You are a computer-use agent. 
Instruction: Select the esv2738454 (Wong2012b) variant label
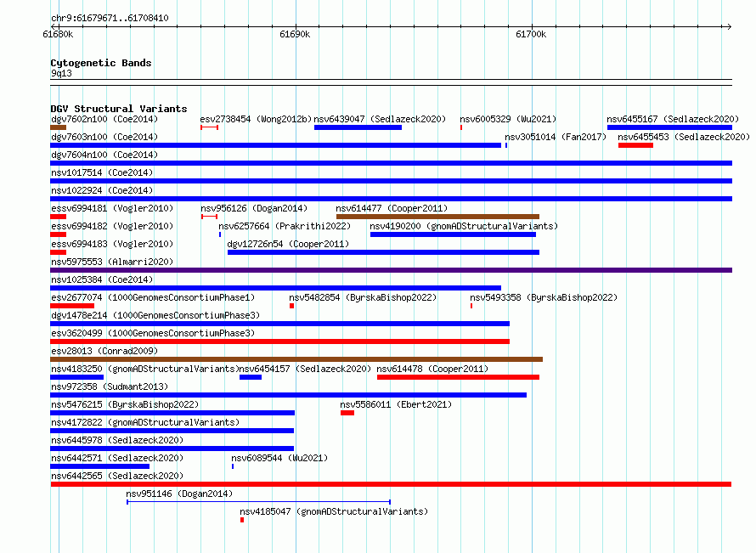point(256,119)
